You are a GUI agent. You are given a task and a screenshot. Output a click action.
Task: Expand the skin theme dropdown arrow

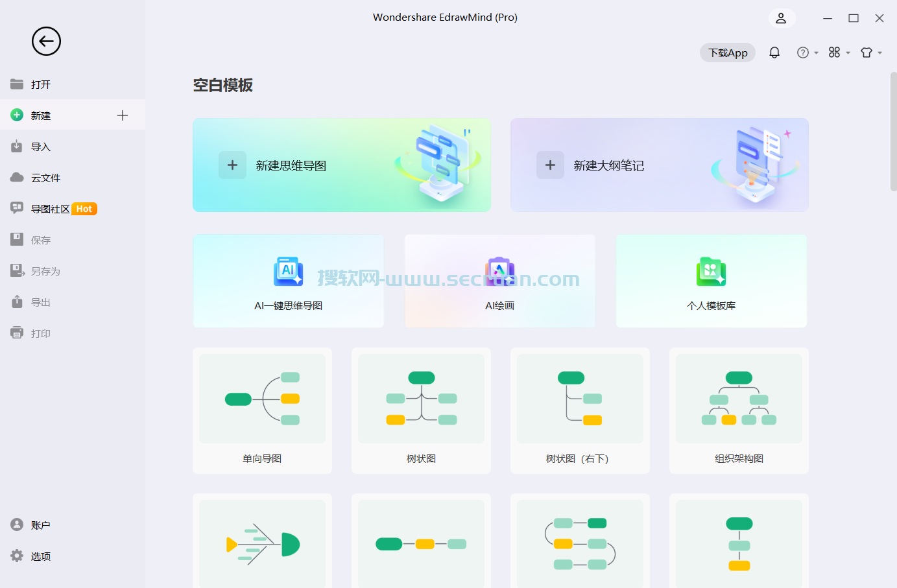(880, 53)
